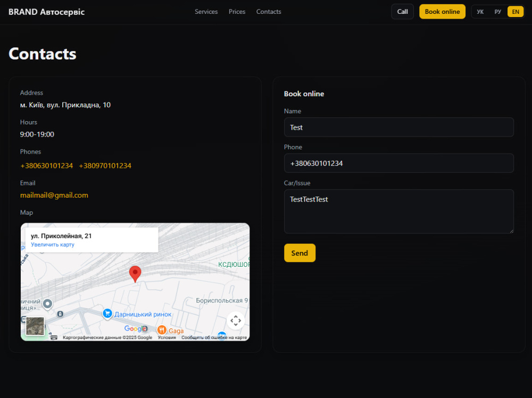Image resolution: width=532 pixels, height=398 pixels.
Task: Toggle satellite view map thumbnail
Action: 35,326
